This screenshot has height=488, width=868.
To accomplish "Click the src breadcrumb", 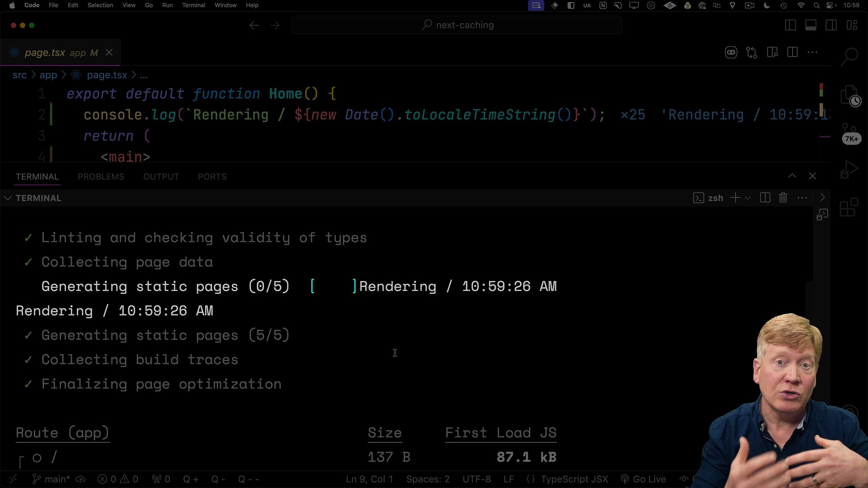I will 19,75.
